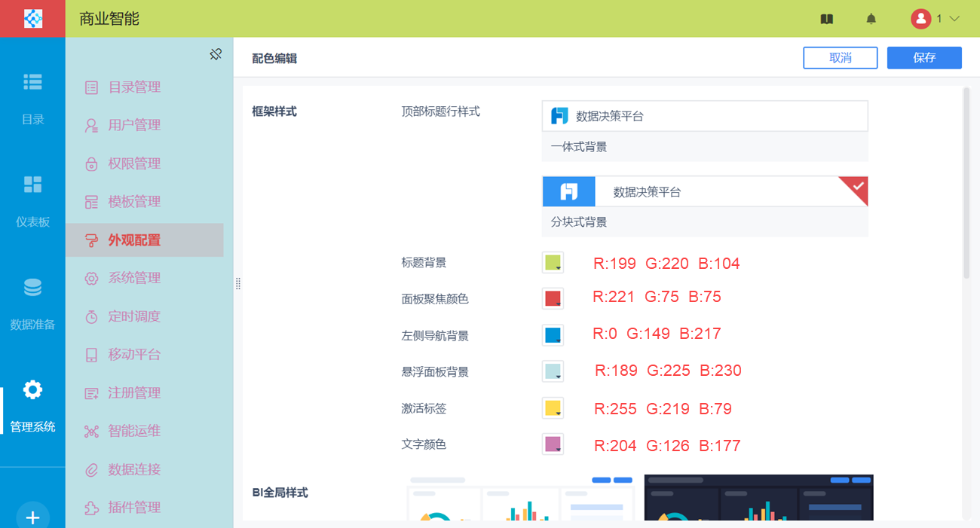Screen dimensions: 980x528
Task: Click the 权限管理 lock icon
Action: [91, 164]
